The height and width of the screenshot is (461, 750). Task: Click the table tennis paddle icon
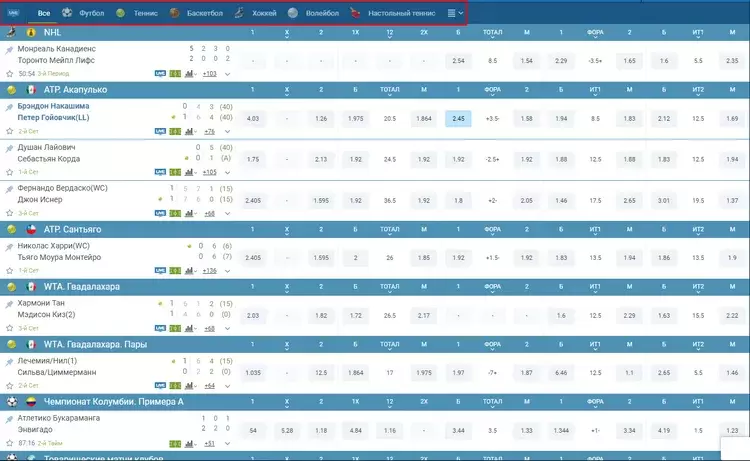354,13
